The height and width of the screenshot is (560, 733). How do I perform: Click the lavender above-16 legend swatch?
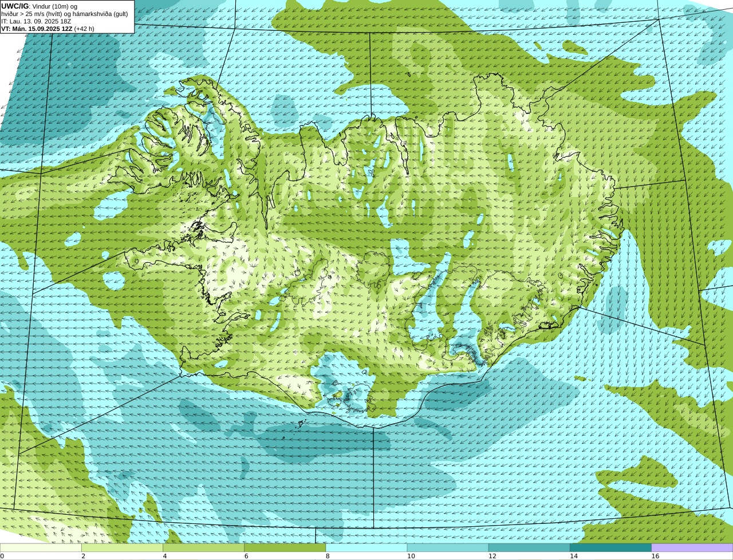pyautogui.click(x=692, y=547)
